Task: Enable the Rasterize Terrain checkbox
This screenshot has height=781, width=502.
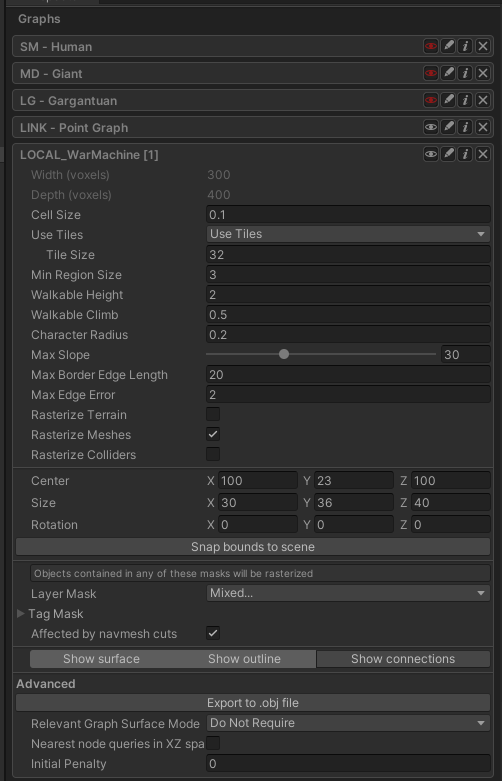Action: tap(213, 414)
